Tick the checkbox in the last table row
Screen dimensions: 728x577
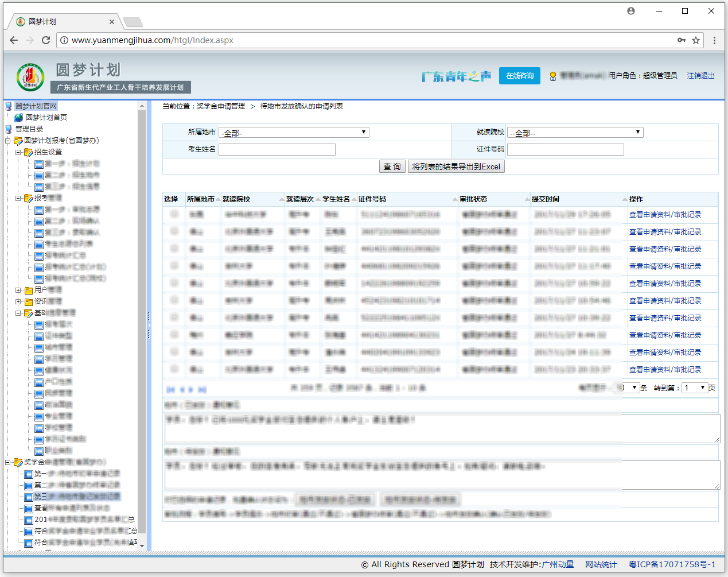174,369
